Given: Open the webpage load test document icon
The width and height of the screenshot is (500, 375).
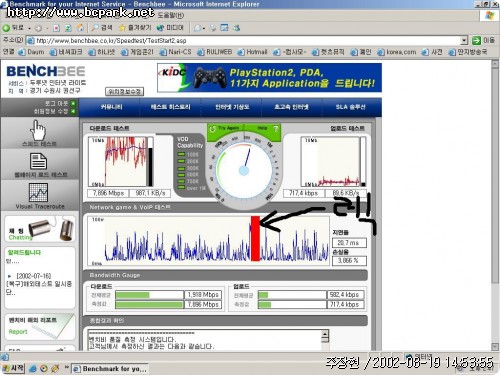Looking at the screenshot, I should pyautogui.click(x=38, y=161).
